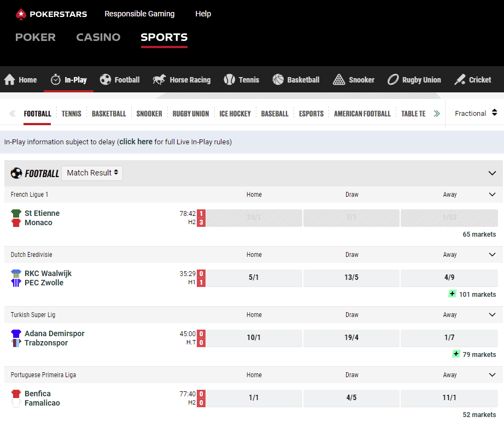
Task: Click the Home house icon
Action: [10, 79]
